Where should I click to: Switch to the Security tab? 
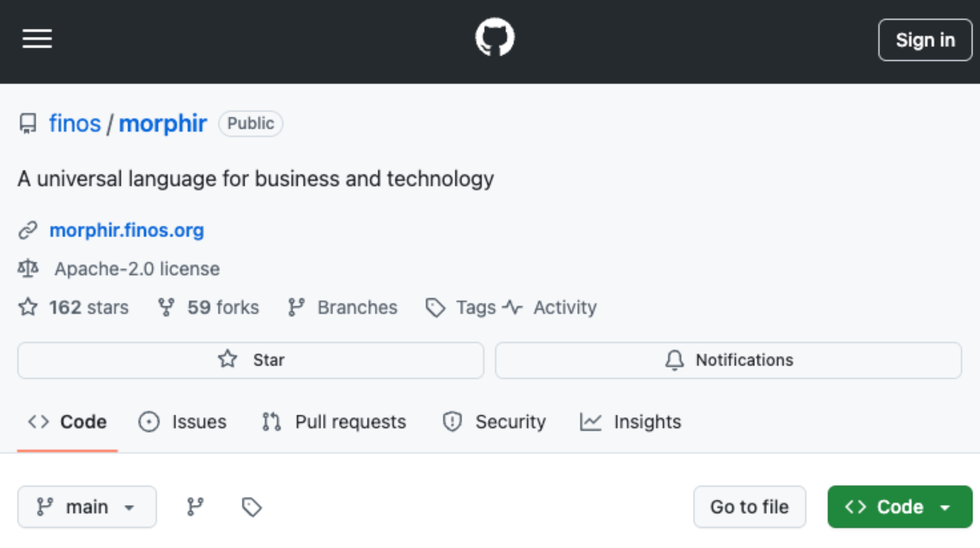pos(494,422)
